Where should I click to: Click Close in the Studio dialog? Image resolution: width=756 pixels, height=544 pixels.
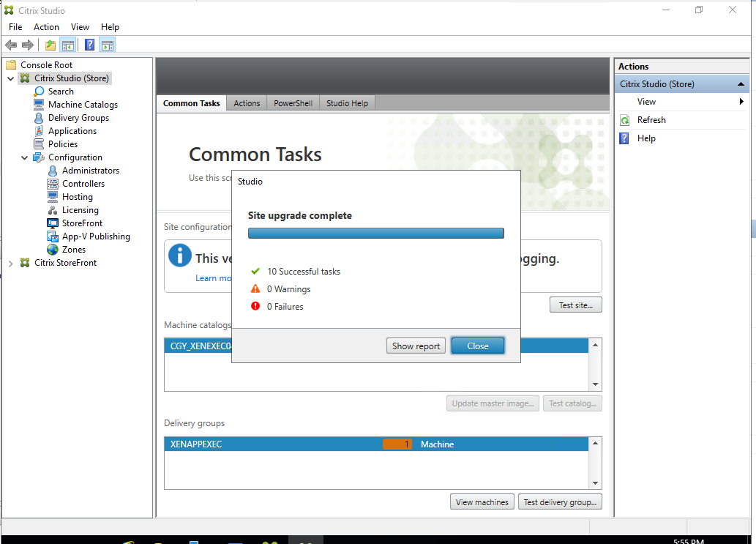(478, 346)
